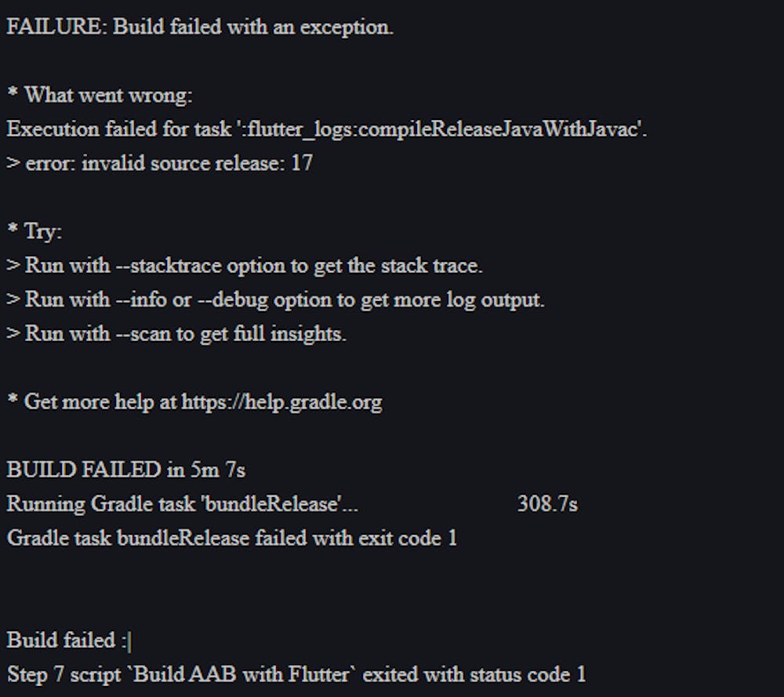Click the 'get more log output' text

click(452, 299)
